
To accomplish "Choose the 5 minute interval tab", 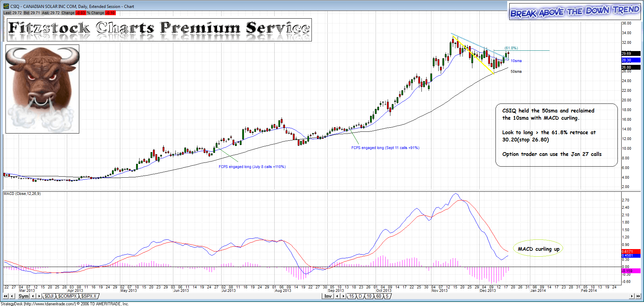I will [x=387, y=296].
